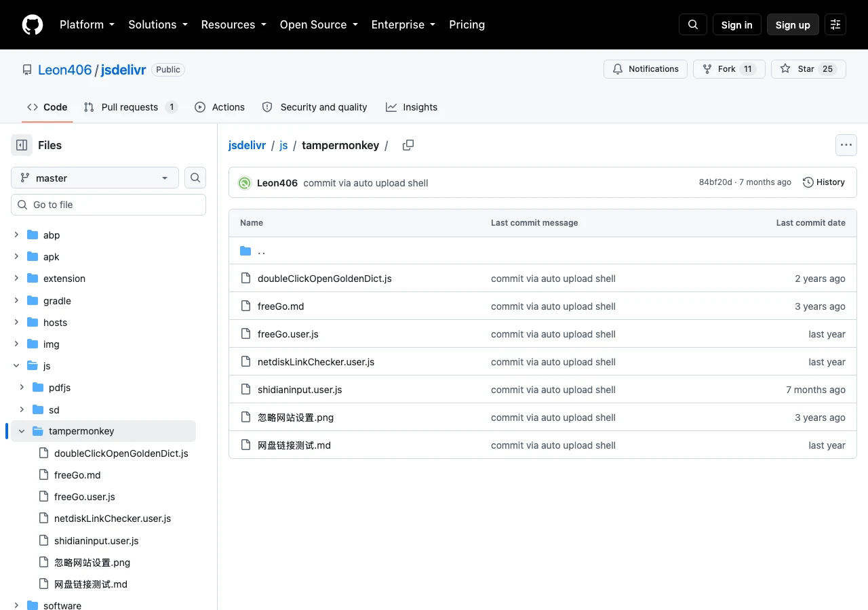Click the Code tab icon
The image size is (868, 610).
click(x=33, y=107)
